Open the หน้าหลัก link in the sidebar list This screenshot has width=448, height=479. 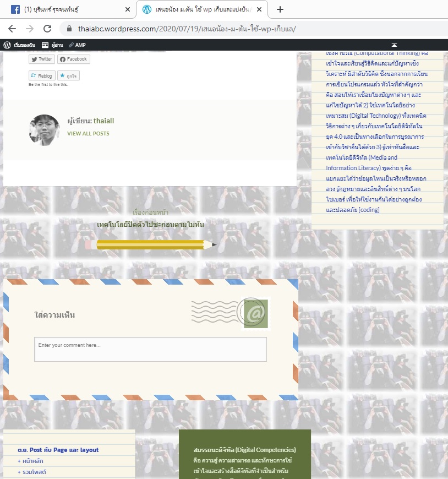32,461
